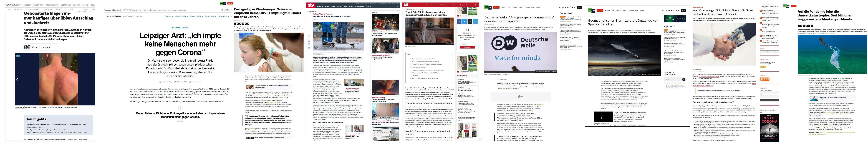The width and height of the screenshot is (868, 145).
Task: Click RT DE logo in Deutsche Welle window
Action: [x=488, y=7]
